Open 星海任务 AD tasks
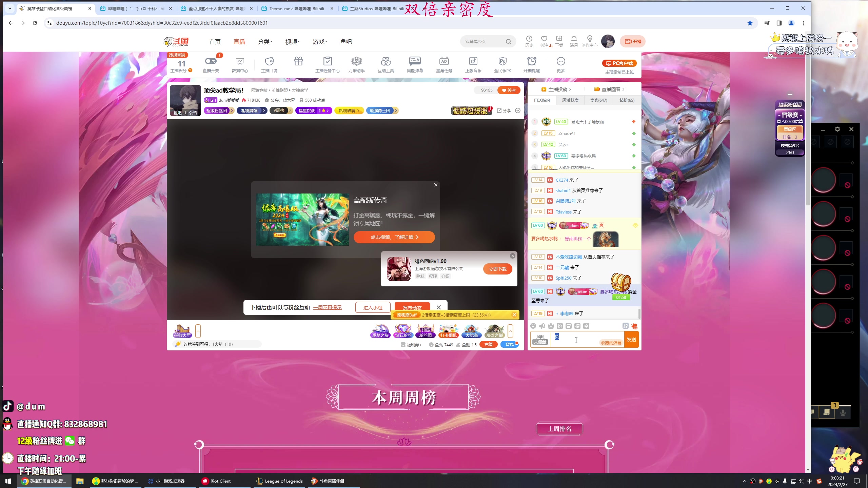 (x=444, y=64)
